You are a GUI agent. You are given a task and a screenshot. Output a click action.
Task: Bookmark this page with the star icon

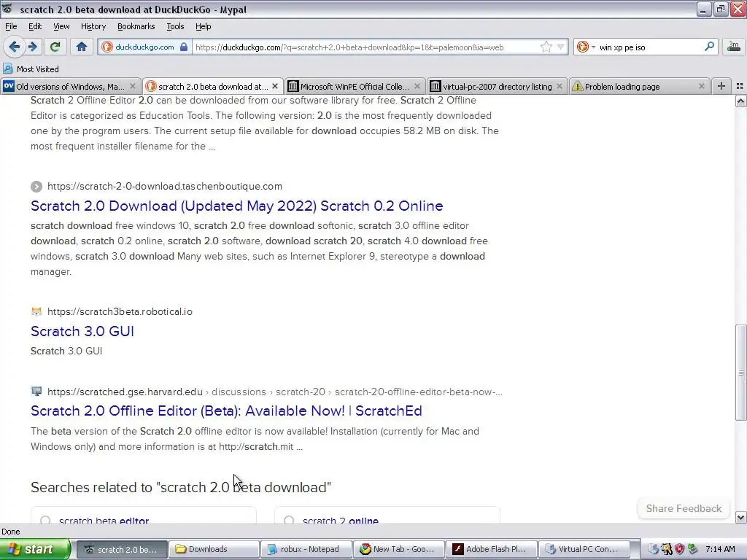546,47
